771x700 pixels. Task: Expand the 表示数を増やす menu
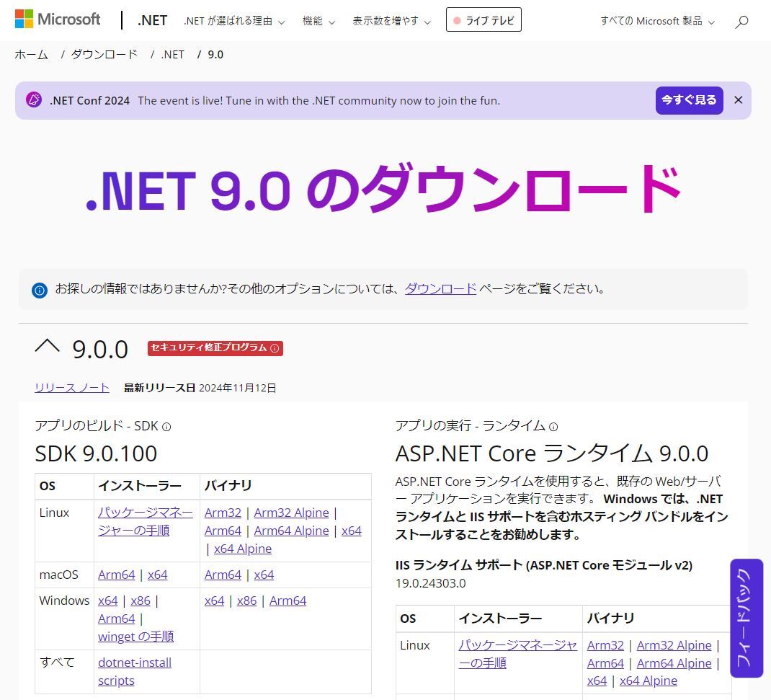(x=391, y=21)
